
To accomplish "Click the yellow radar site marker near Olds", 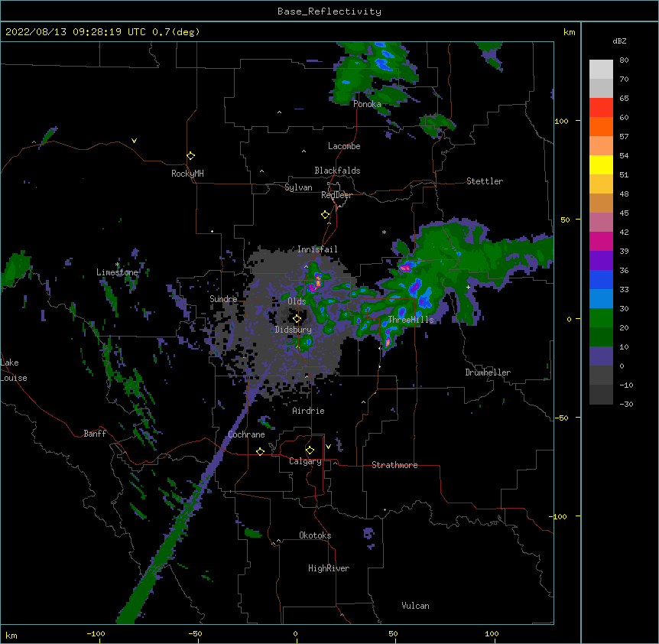I will 297,319.
